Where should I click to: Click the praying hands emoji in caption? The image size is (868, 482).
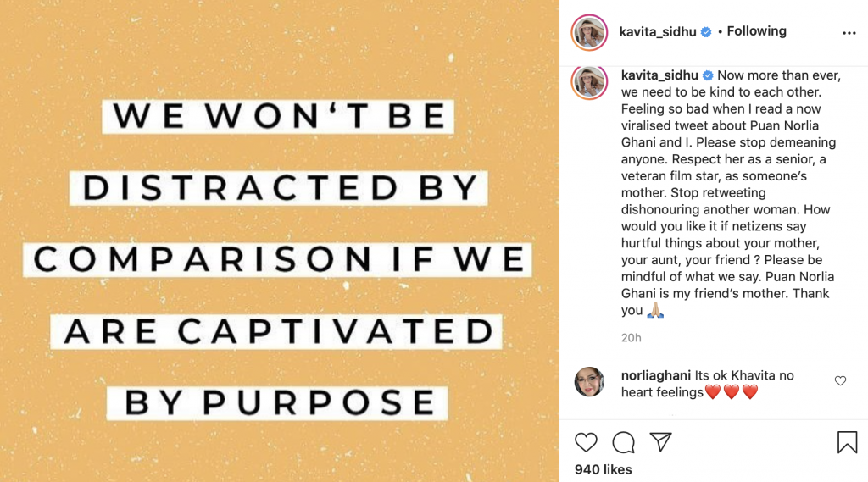pyautogui.click(x=655, y=311)
